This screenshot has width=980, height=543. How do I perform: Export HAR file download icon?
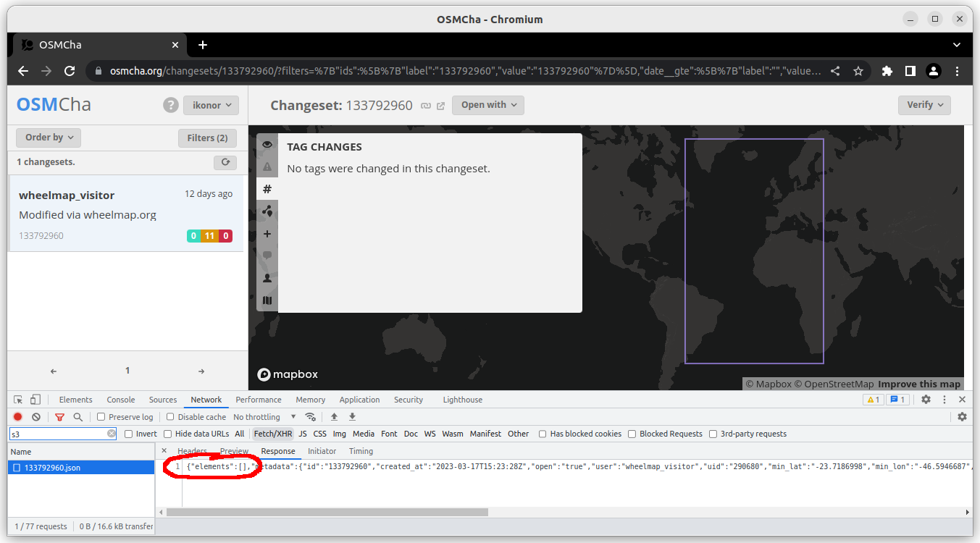tap(352, 417)
